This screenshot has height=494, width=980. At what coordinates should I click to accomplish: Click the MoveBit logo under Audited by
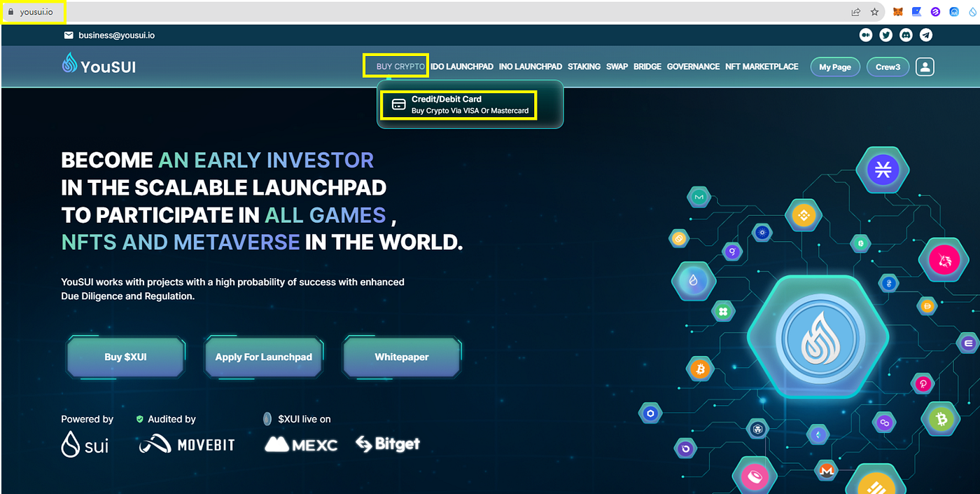tap(186, 444)
